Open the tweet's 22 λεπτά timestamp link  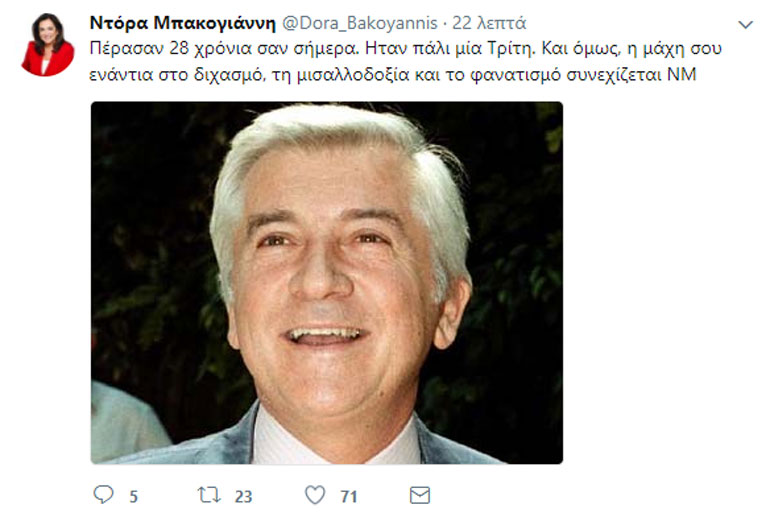pos(489,23)
